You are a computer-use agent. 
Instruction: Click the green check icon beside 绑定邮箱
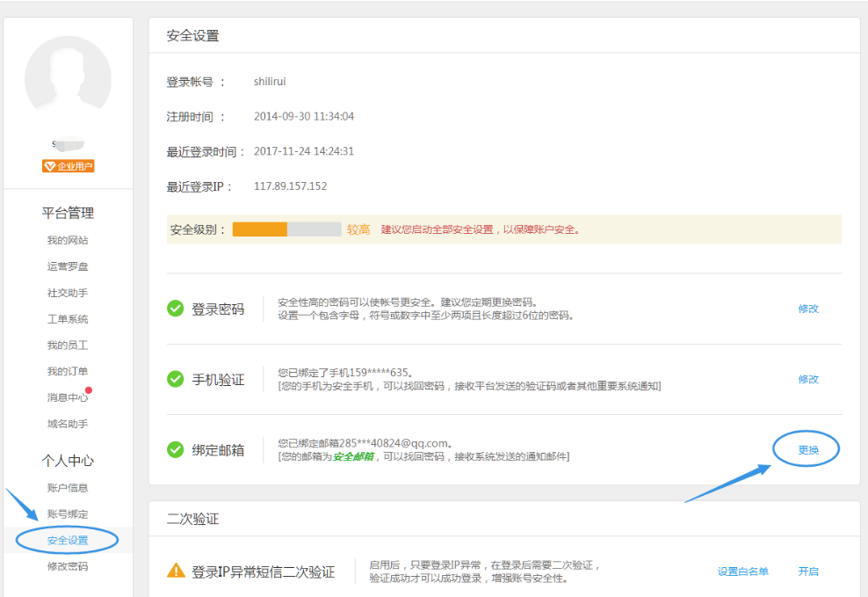click(x=175, y=451)
